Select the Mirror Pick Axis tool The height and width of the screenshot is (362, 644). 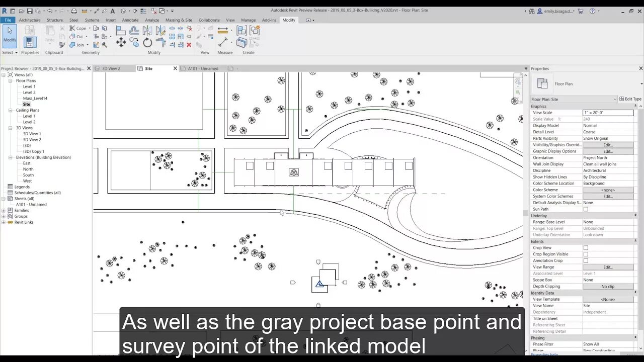point(147,30)
